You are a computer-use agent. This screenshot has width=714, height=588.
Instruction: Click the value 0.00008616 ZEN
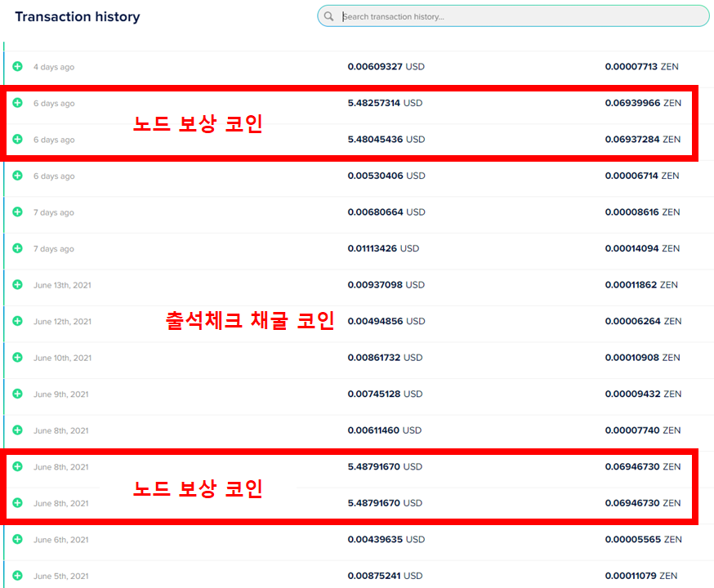coord(642,212)
